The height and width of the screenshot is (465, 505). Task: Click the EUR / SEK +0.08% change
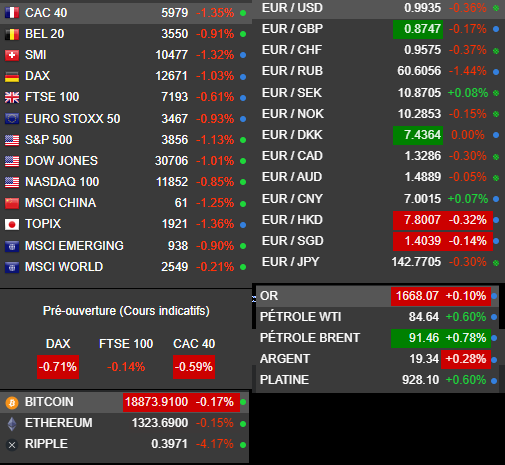point(468,93)
